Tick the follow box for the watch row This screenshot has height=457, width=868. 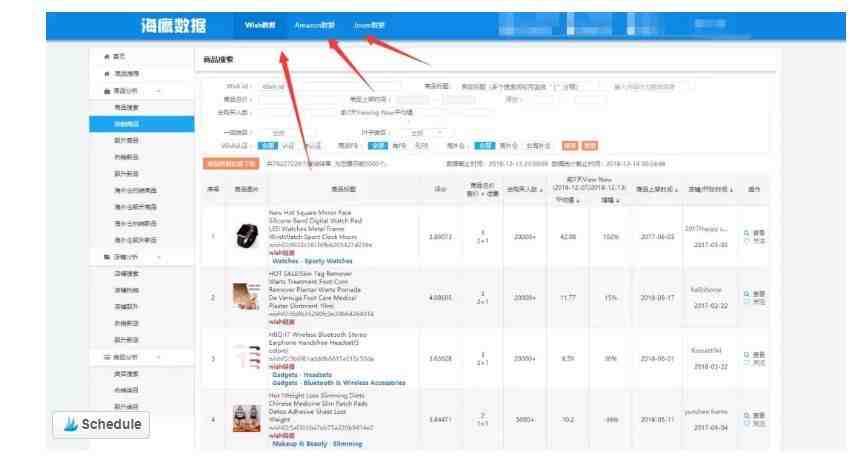pyautogui.click(x=747, y=241)
